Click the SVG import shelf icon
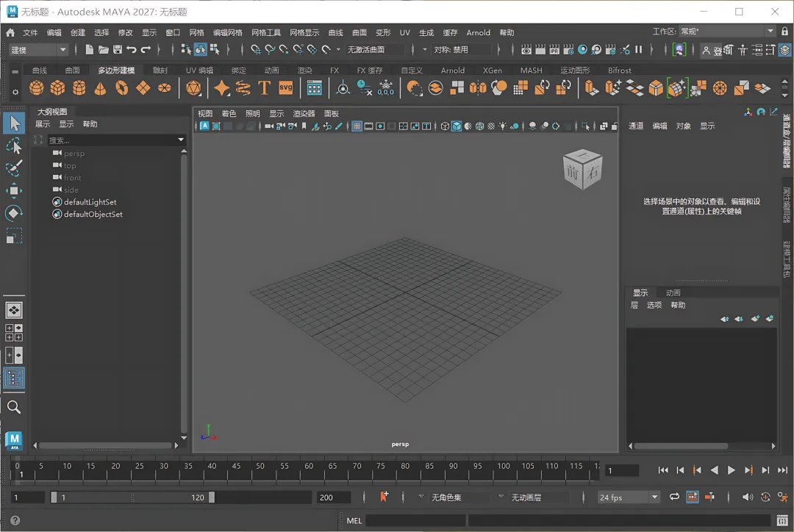794x532 pixels. [x=285, y=88]
